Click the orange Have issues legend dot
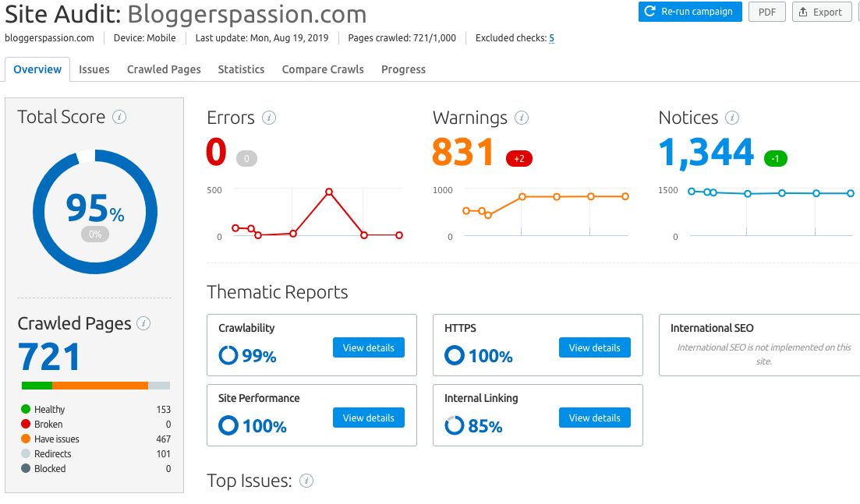The image size is (860, 504). [25, 439]
